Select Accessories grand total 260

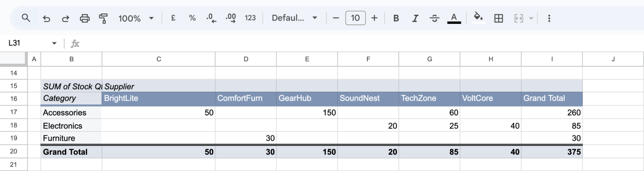[x=552, y=113]
